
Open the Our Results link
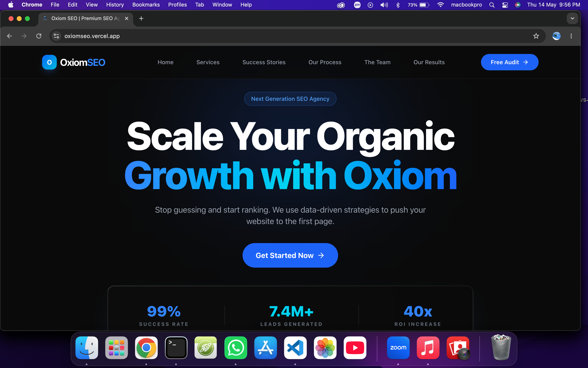click(x=429, y=62)
